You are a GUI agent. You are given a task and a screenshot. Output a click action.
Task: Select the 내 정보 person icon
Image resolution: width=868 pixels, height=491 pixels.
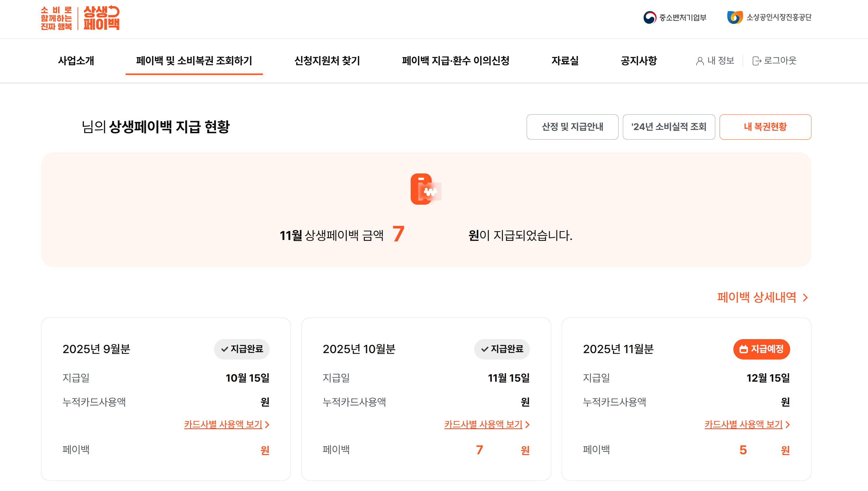[x=700, y=61]
